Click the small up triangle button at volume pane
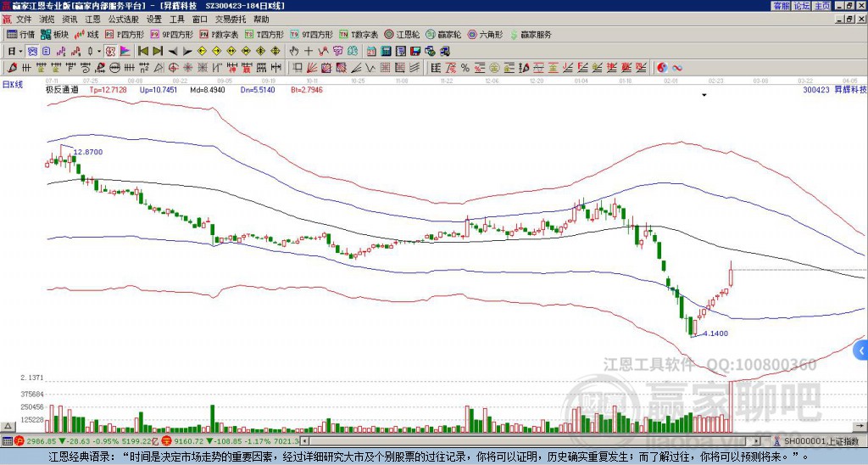This screenshot has width=868, height=465. 8,426
